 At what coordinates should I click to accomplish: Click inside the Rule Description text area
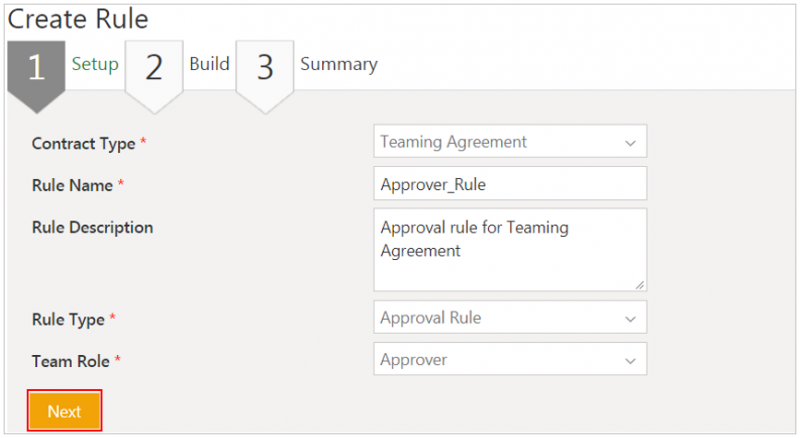509,250
